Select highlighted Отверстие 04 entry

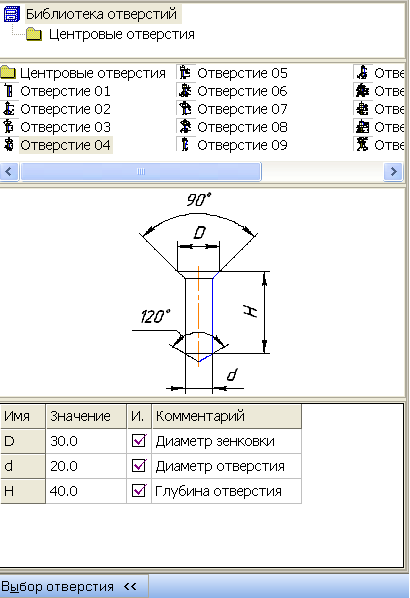(65, 145)
